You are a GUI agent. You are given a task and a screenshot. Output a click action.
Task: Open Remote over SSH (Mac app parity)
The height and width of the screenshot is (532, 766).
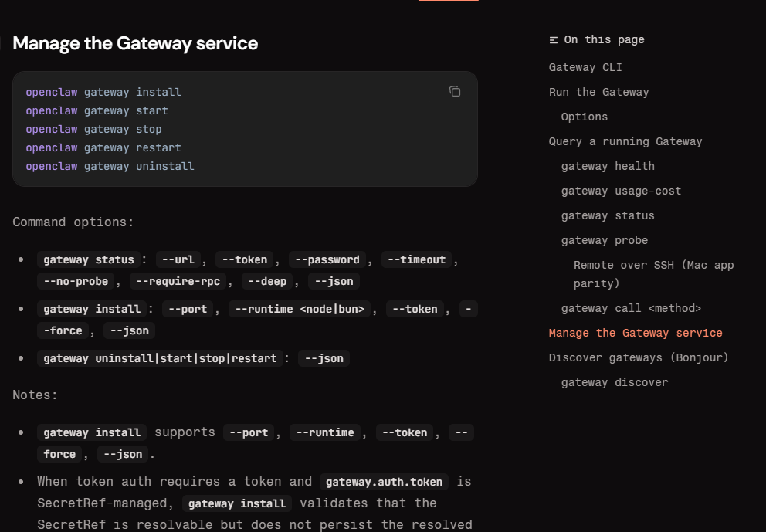click(653, 274)
